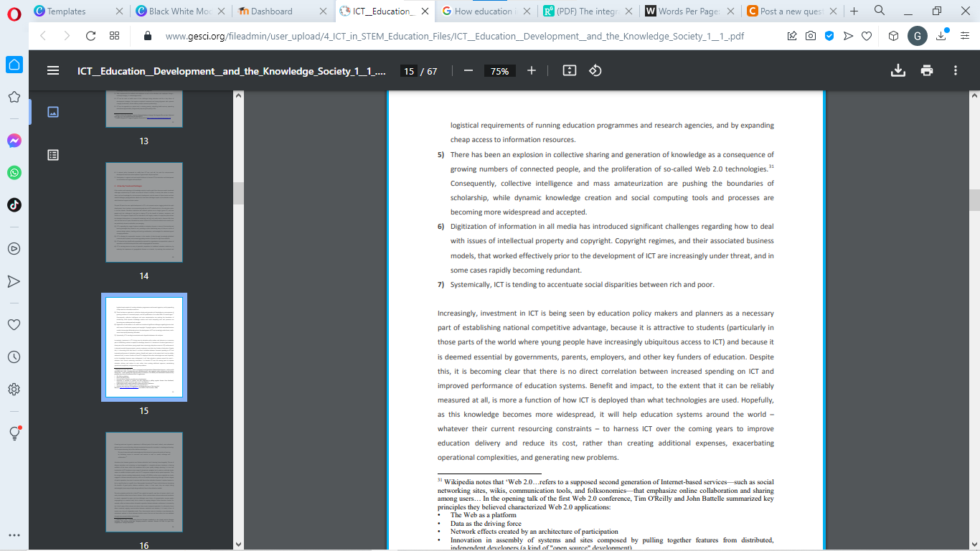The width and height of the screenshot is (980, 551).
Task: Take a snapshot with the camera icon
Action: (811, 34)
